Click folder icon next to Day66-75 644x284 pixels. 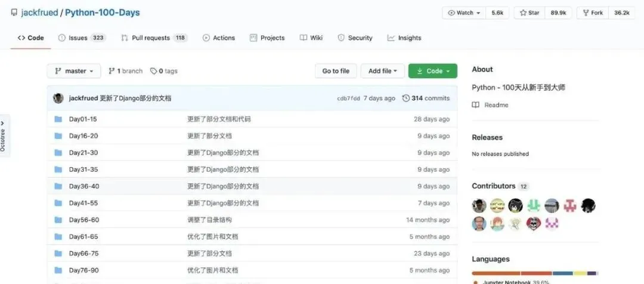(58, 254)
